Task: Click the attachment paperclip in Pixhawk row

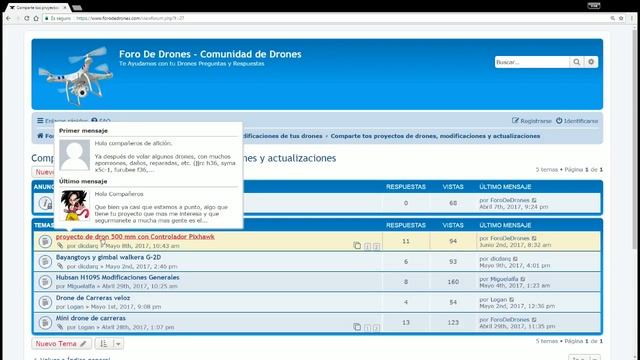Action: [60, 246]
